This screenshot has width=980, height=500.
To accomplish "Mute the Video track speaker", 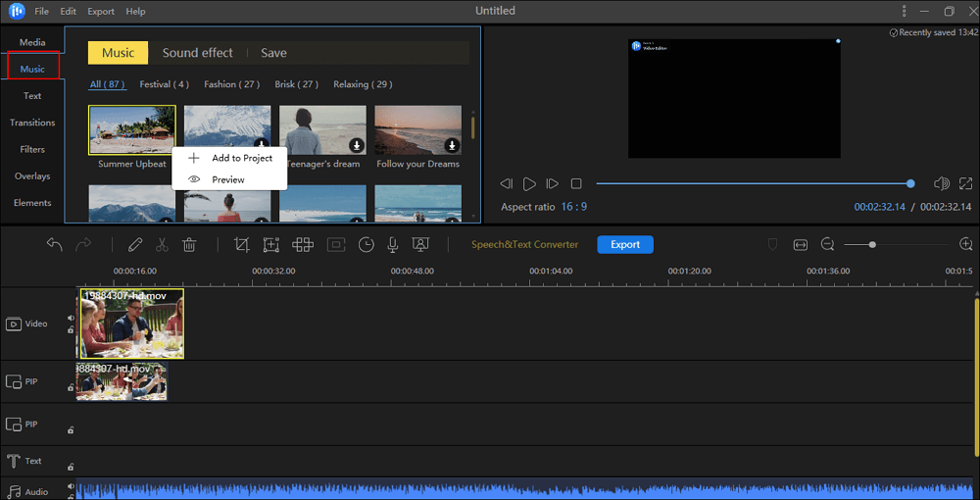I will coord(71,318).
